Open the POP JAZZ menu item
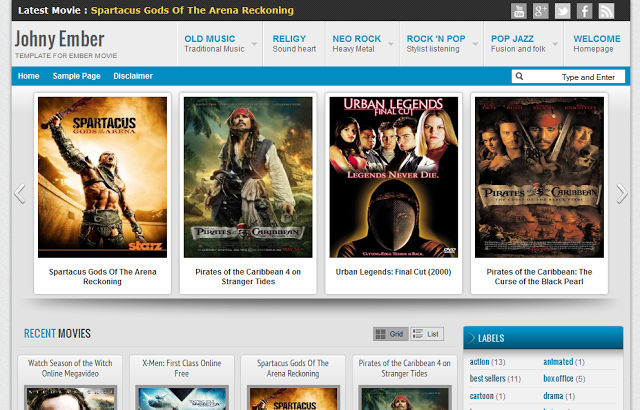640x410 pixels. (x=518, y=44)
